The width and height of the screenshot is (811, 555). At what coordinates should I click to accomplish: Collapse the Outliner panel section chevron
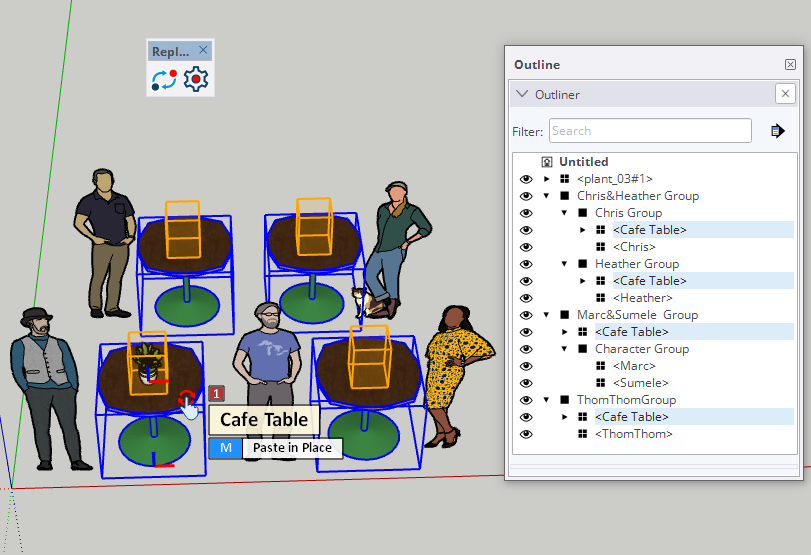pyautogui.click(x=522, y=95)
